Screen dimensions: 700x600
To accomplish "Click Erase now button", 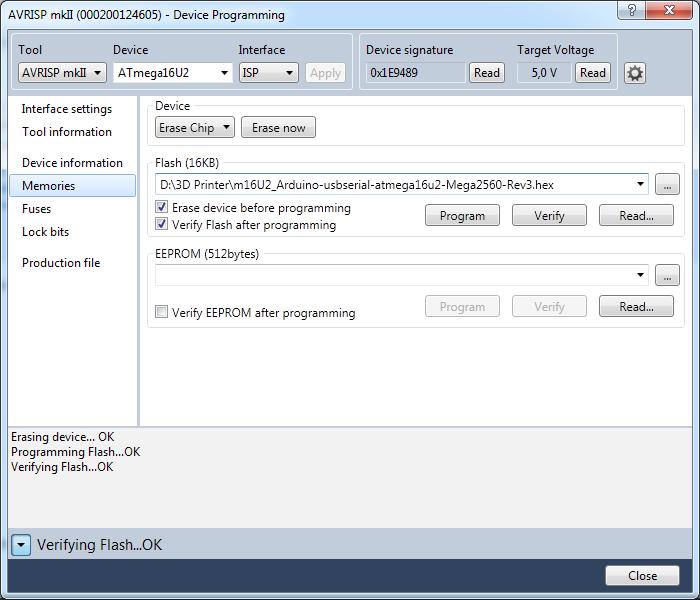I will click(x=279, y=128).
